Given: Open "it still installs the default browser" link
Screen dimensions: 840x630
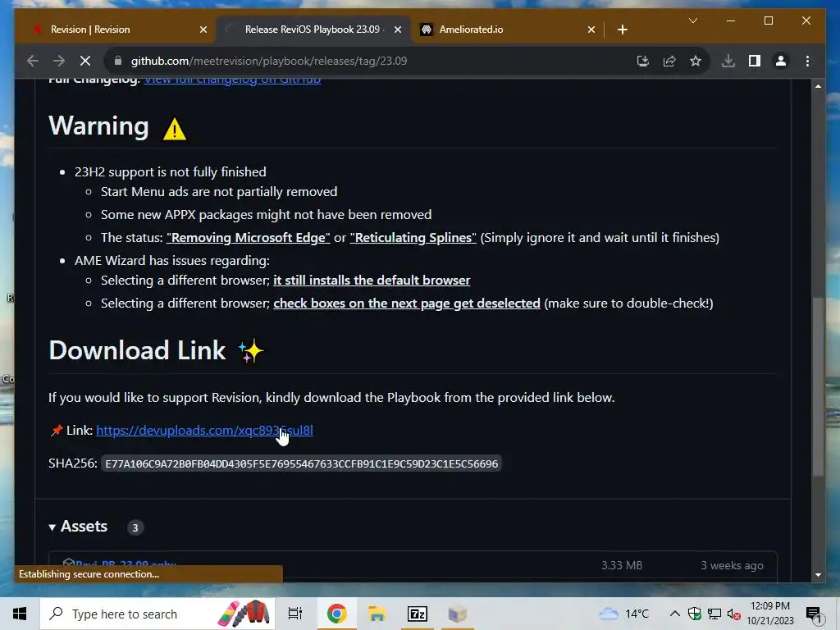Looking at the screenshot, I should (372, 281).
